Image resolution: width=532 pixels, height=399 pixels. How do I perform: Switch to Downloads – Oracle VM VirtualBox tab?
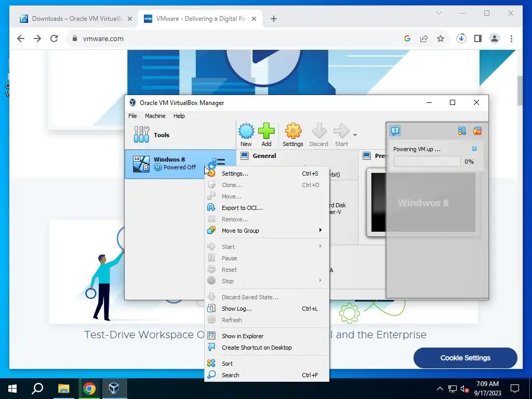click(x=76, y=19)
